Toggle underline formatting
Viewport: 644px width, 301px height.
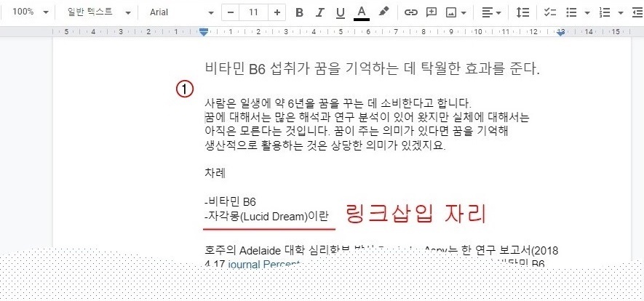[x=340, y=12]
